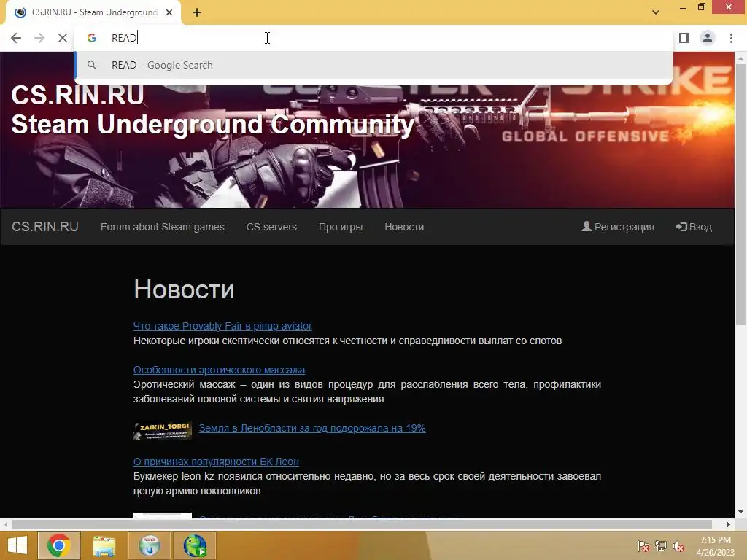The image size is (747, 560).
Task: Click the Google icon in the address bar
Action: coord(92,38)
